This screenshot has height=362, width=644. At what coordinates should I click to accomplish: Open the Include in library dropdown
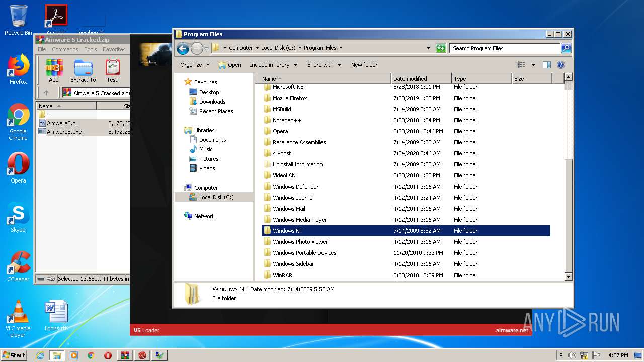[273, 65]
